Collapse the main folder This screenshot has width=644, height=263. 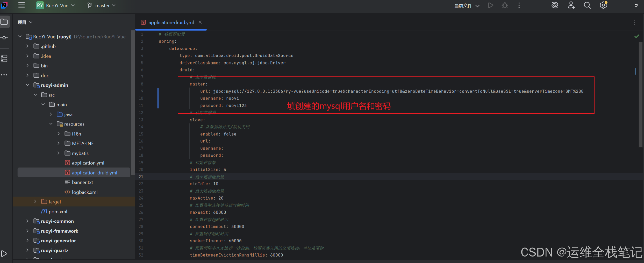point(43,104)
